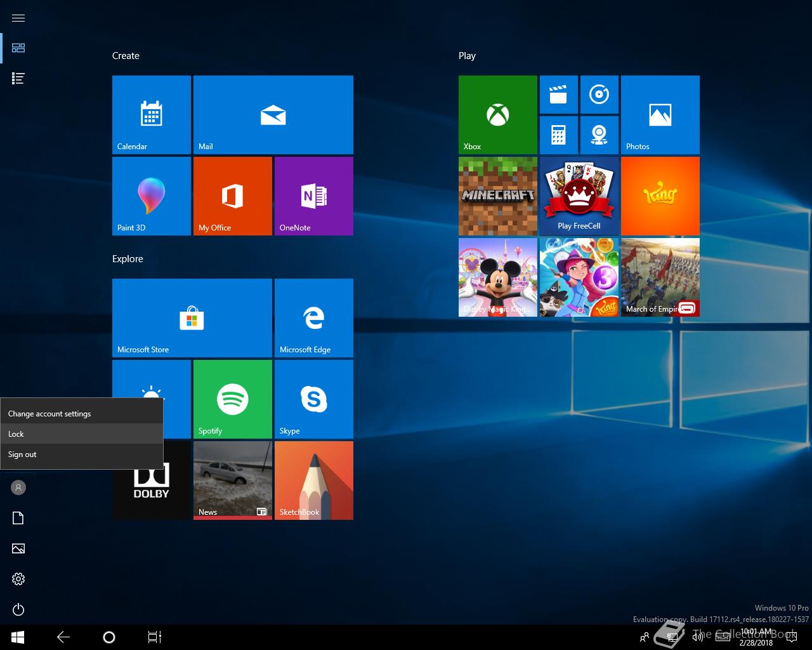The height and width of the screenshot is (650, 812).
Task: Open the Camera webcam small tile
Action: pyautogui.click(x=599, y=135)
